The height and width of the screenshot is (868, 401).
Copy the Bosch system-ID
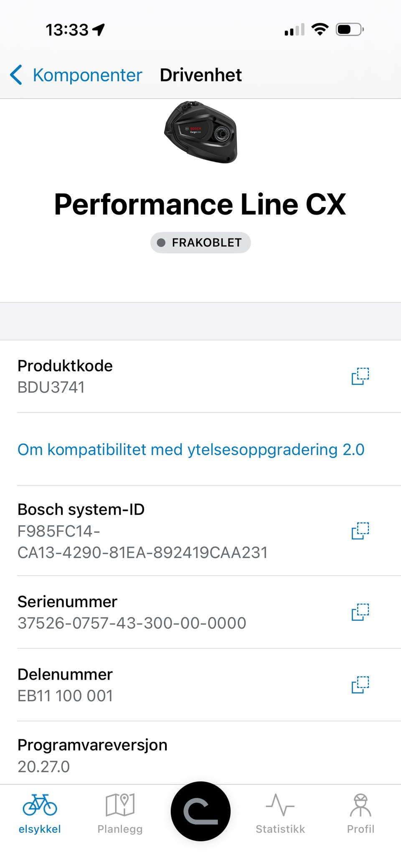coord(360,531)
